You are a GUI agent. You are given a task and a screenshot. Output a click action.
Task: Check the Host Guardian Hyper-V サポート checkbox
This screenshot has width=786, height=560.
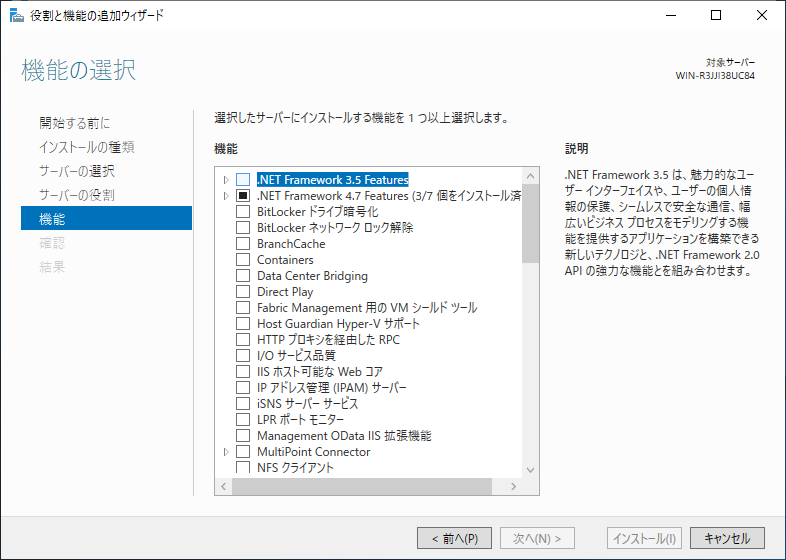tap(243, 324)
